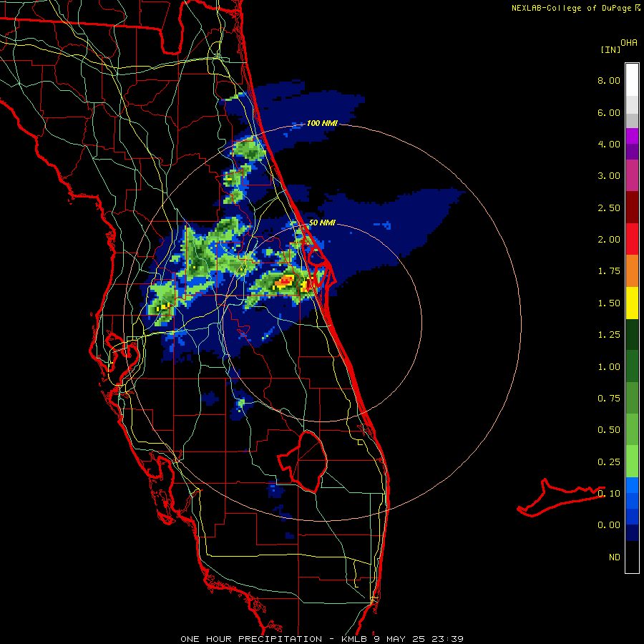Click the 8.00 legend value
This screenshot has width=644, height=644.
click(x=609, y=80)
